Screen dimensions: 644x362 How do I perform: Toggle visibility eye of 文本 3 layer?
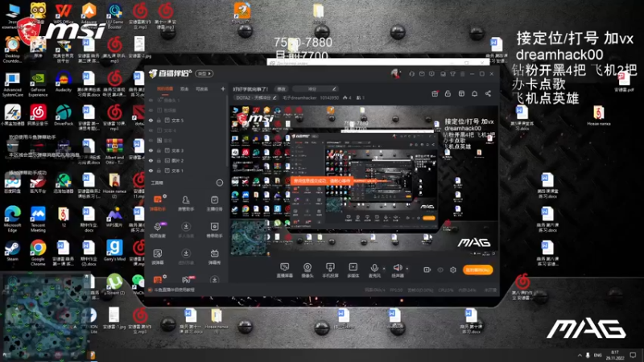[151, 150]
